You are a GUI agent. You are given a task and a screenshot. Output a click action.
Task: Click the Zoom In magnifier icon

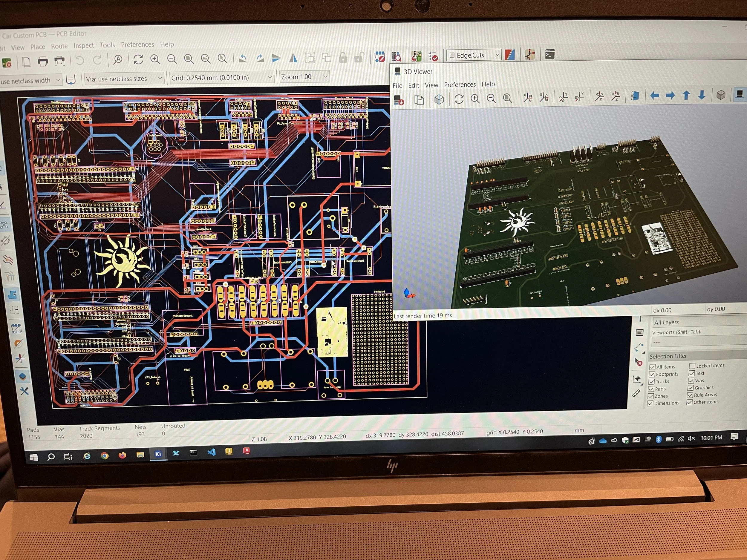click(155, 59)
